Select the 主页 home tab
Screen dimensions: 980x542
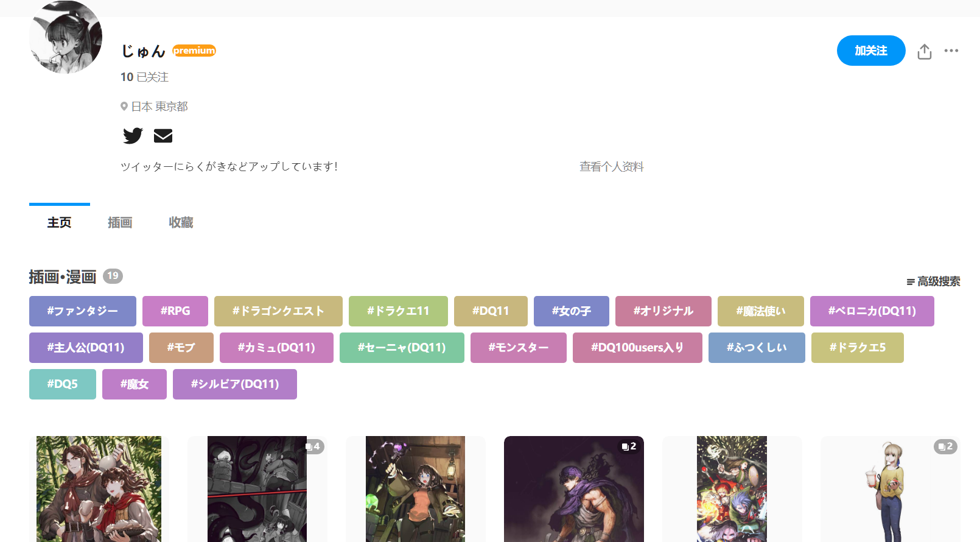60,223
